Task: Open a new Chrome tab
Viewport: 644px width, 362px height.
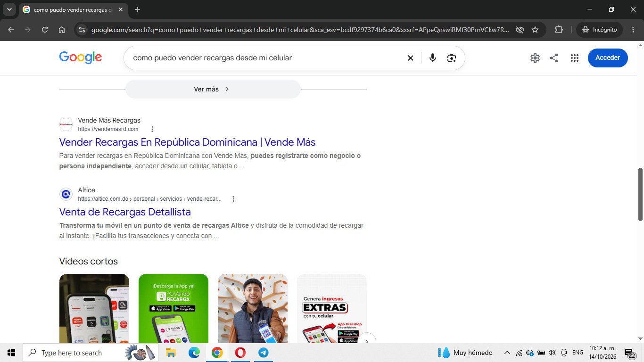Action: point(138,9)
